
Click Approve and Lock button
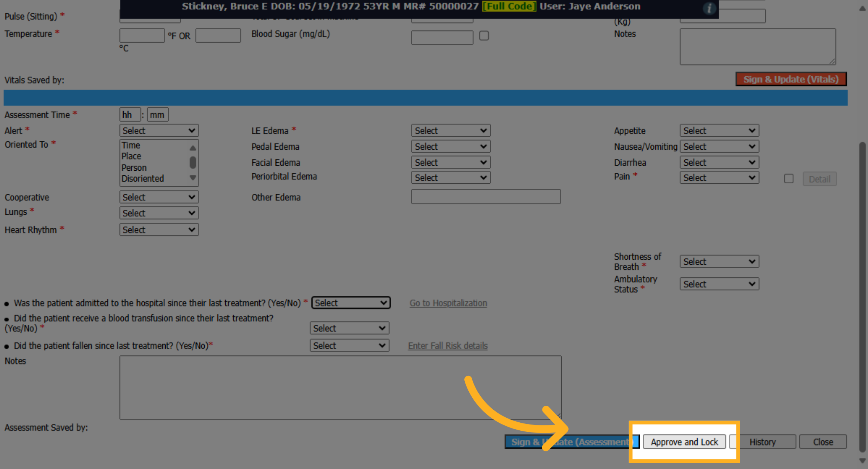[x=684, y=442]
